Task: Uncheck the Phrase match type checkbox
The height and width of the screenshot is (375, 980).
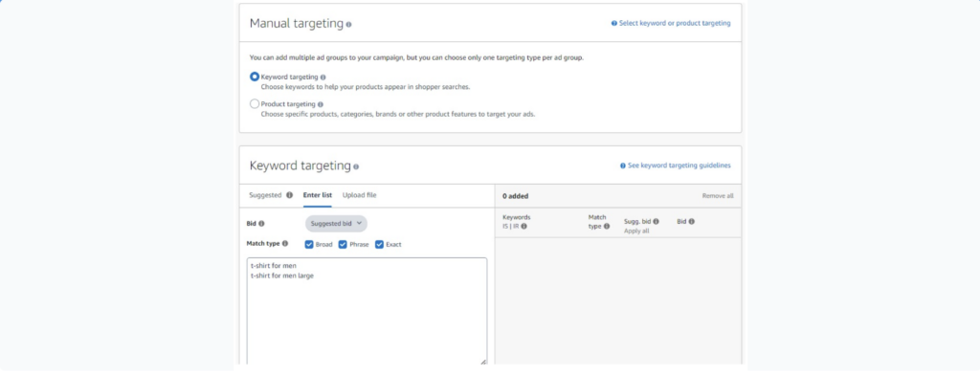Action: (x=343, y=244)
